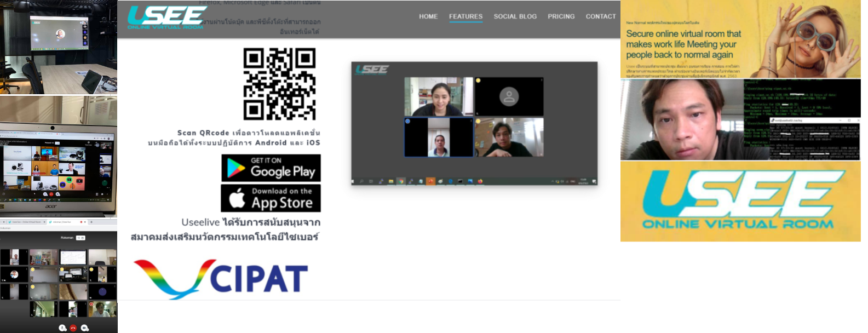Click the QR code for app download
The height and width of the screenshot is (333, 868).
coord(279,84)
